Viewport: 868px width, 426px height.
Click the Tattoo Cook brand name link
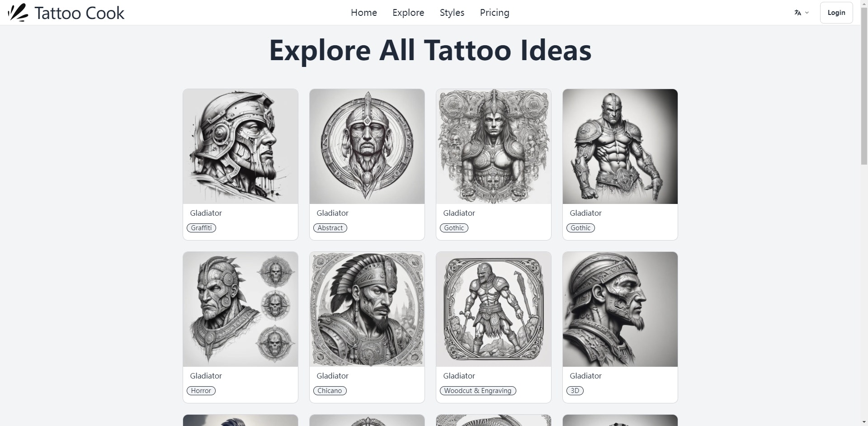pyautogui.click(x=79, y=13)
